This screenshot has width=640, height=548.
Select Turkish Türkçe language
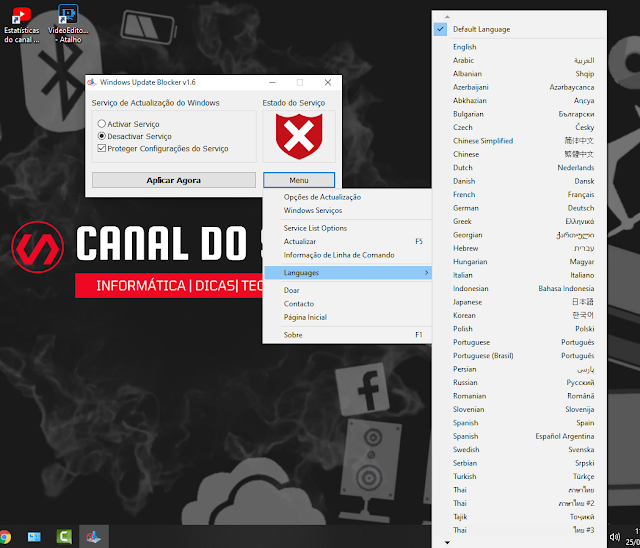click(x=519, y=477)
